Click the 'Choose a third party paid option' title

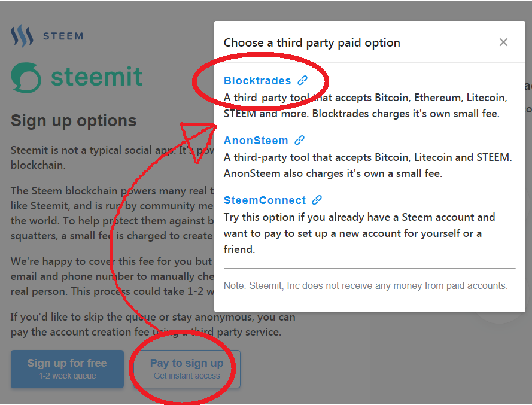point(312,42)
